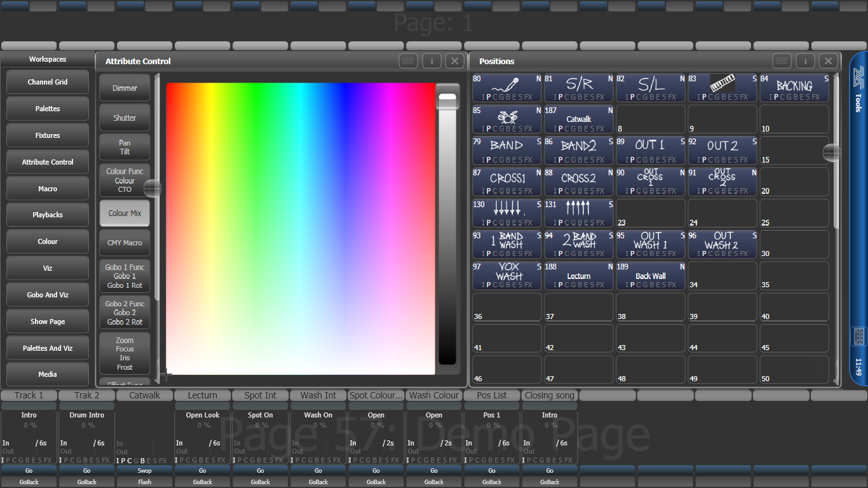
Task: Click the Positions window scrollbar handle
Action: click(832, 152)
